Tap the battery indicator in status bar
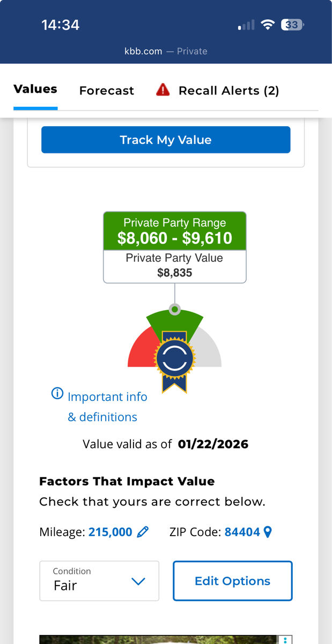Screen dimensions: 332x644 pos(293,25)
